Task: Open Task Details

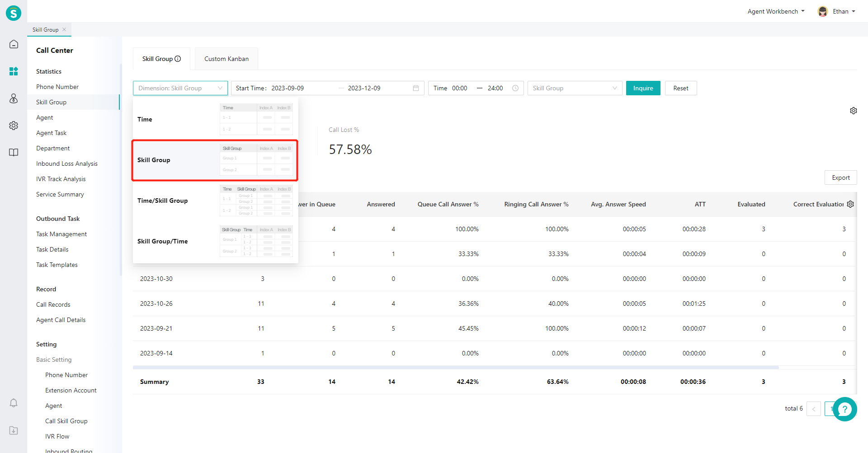Action: coord(52,249)
